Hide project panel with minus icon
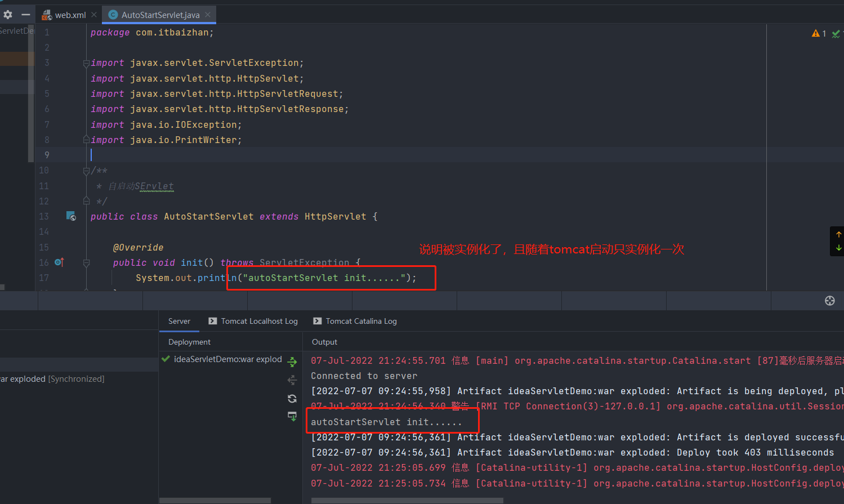Screen dimensions: 844x504 pos(25,15)
